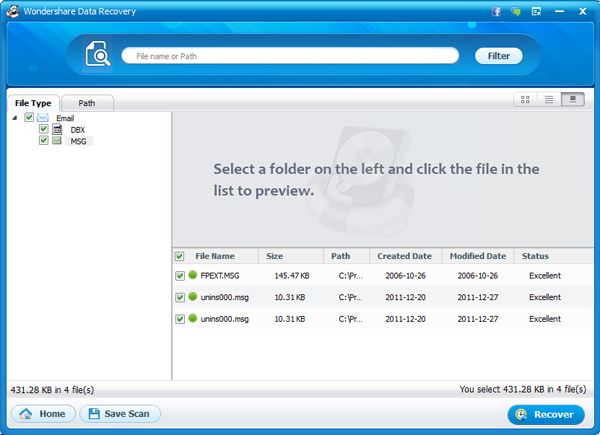Select the File Type tab
Image resolution: width=600 pixels, height=435 pixels.
[x=33, y=102]
